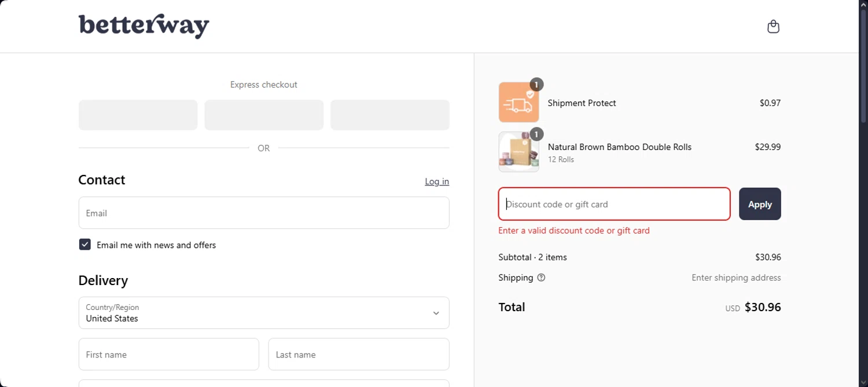Click the Shipping help question mark icon
This screenshot has height=387, width=868.
541,278
